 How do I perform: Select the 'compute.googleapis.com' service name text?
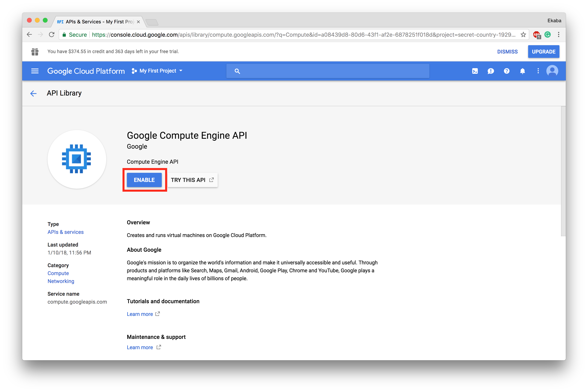pos(77,302)
